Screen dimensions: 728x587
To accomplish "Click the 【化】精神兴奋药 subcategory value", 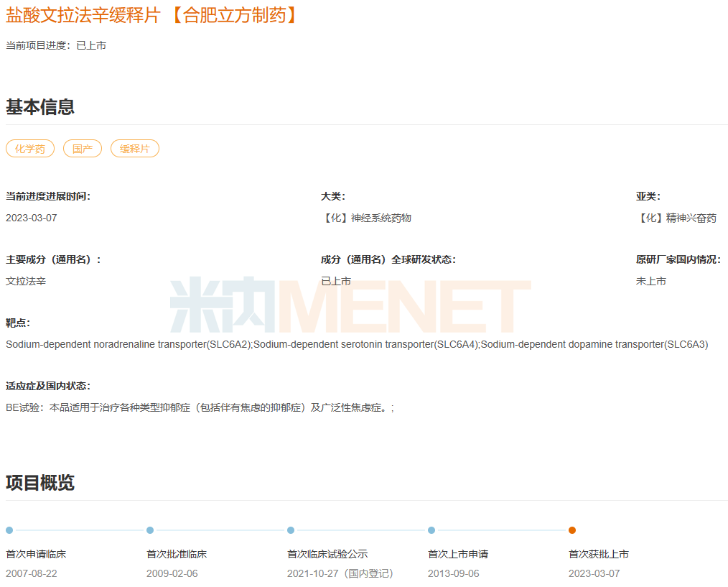I will coord(676,218).
